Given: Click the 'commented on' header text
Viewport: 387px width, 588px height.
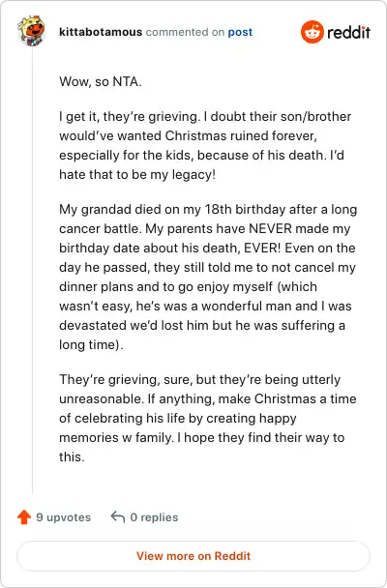Looking at the screenshot, I should click(185, 32).
